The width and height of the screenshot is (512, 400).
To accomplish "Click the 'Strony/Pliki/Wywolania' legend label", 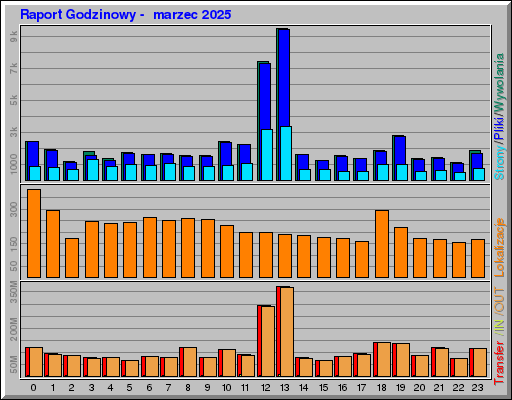I will point(499,117).
